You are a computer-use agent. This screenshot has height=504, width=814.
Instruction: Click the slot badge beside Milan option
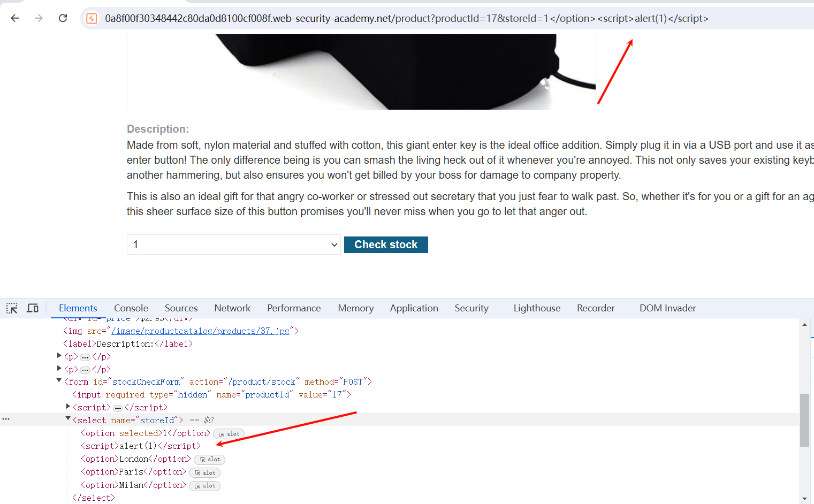[x=205, y=486]
